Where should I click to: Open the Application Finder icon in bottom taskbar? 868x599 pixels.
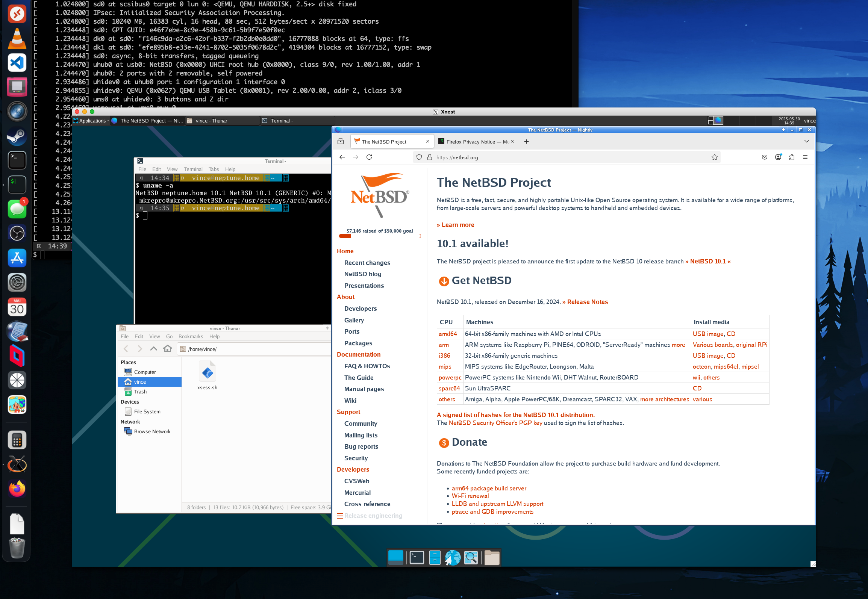(x=471, y=558)
